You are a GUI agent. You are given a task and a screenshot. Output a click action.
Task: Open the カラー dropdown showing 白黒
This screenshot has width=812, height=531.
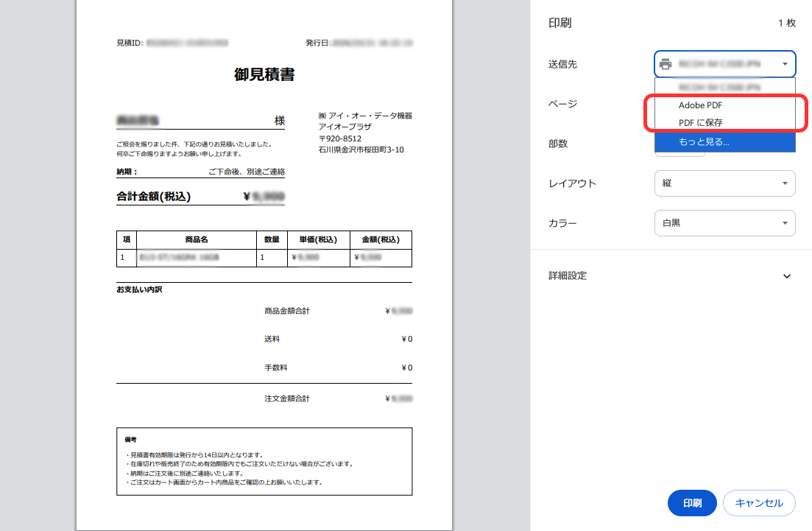[724, 222]
